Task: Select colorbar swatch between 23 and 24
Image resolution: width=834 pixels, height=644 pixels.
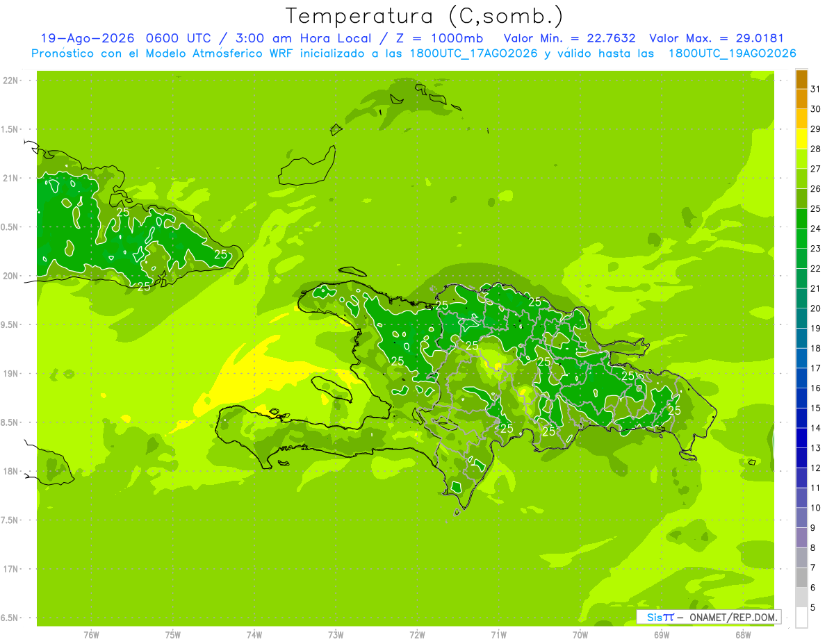Action: [x=801, y=239]
